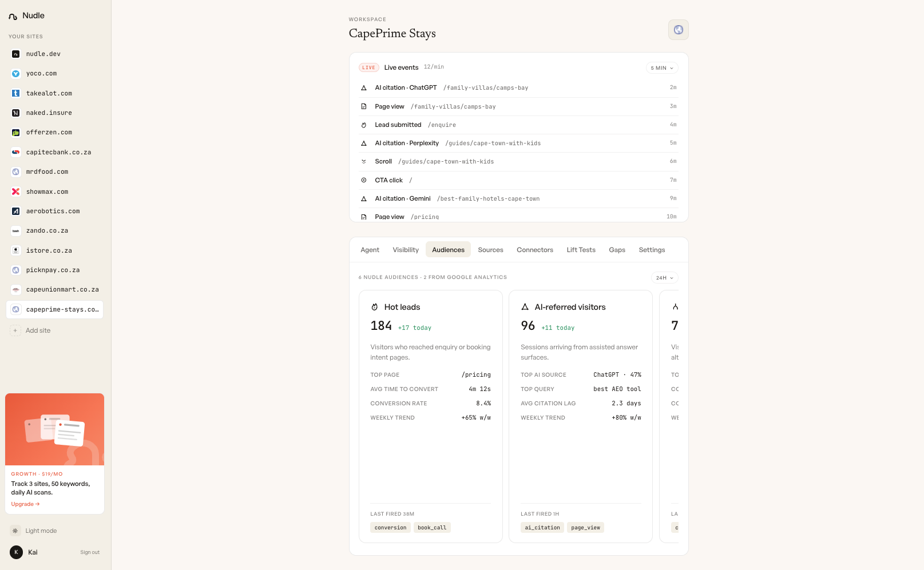Click the yoco.com favicon
The height and width of the screenshot is (570, 924).
[16, 74]
